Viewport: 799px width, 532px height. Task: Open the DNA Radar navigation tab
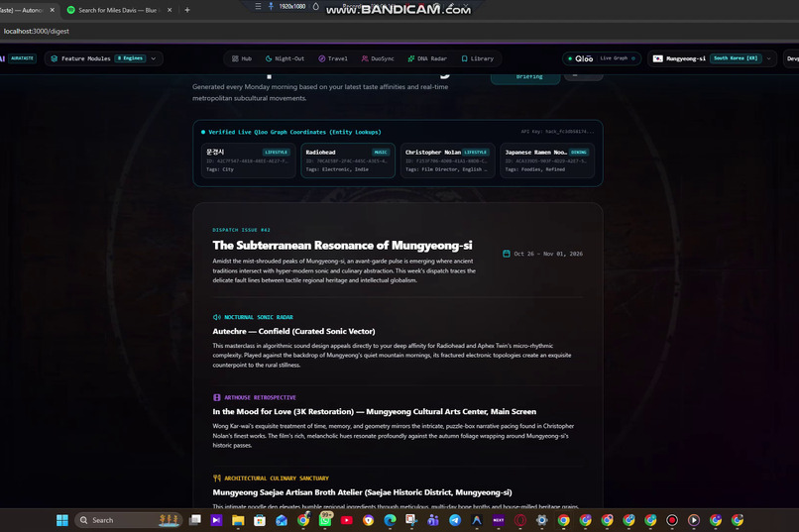(427, 58)
